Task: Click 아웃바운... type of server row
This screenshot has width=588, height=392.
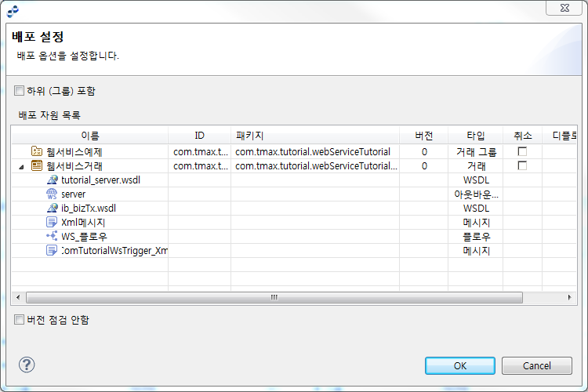Action: coord(476,194)
